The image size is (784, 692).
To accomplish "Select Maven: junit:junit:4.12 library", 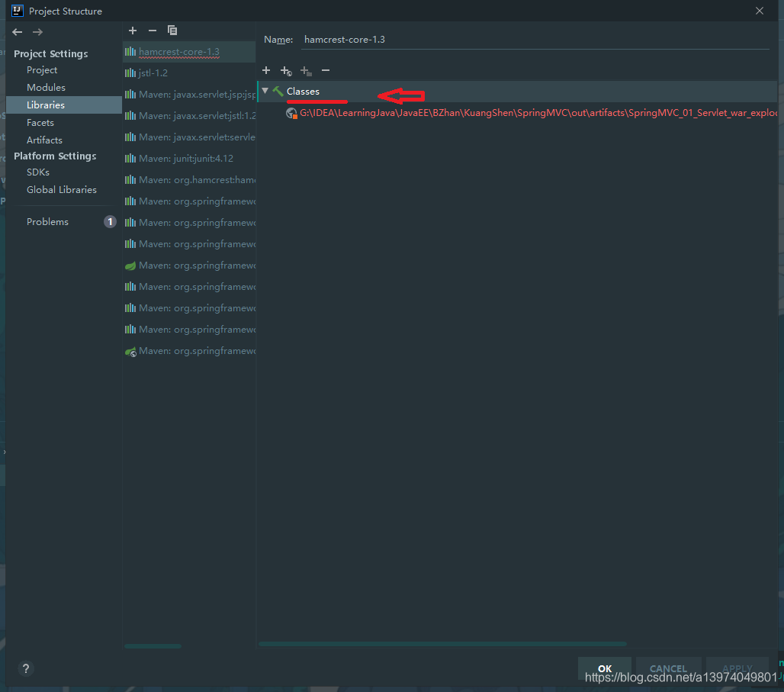I will pyautogui.click(x=189, y=159).
